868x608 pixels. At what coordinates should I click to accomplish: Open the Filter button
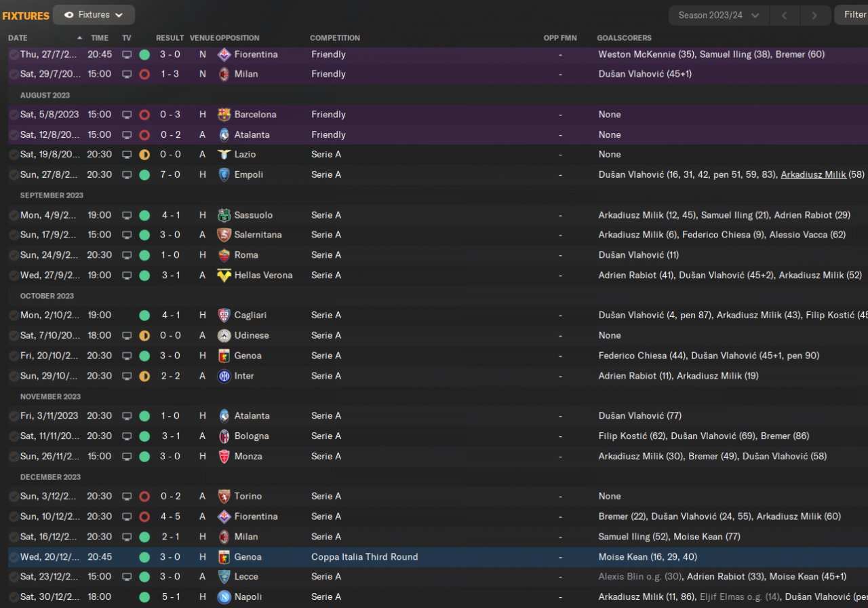click(x=854, y=15)
